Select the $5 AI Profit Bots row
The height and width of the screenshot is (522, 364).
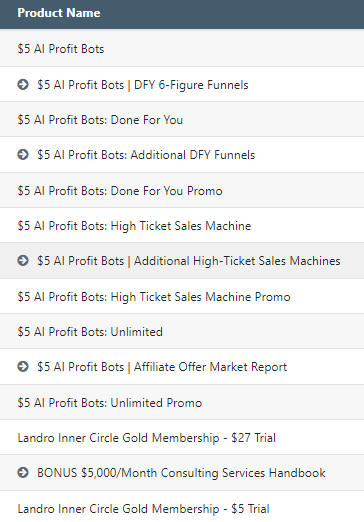pos(182,49)
